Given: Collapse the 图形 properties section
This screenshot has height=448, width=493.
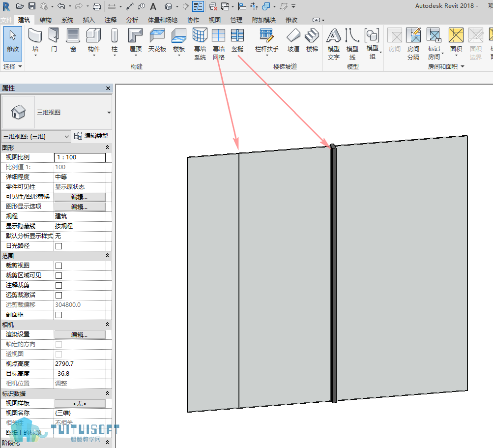Looking at the screenshot, I should pos(107,147).
